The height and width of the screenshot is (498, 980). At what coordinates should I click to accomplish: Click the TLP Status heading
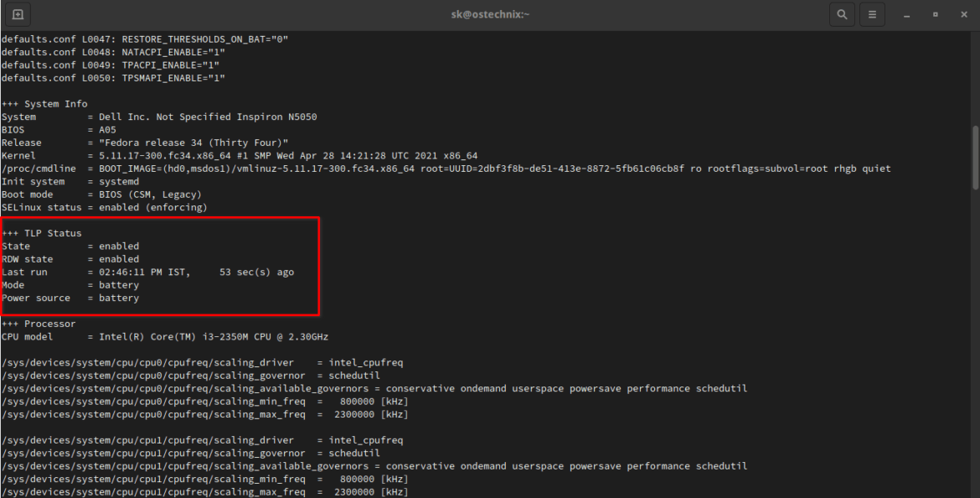click(44, 232)
